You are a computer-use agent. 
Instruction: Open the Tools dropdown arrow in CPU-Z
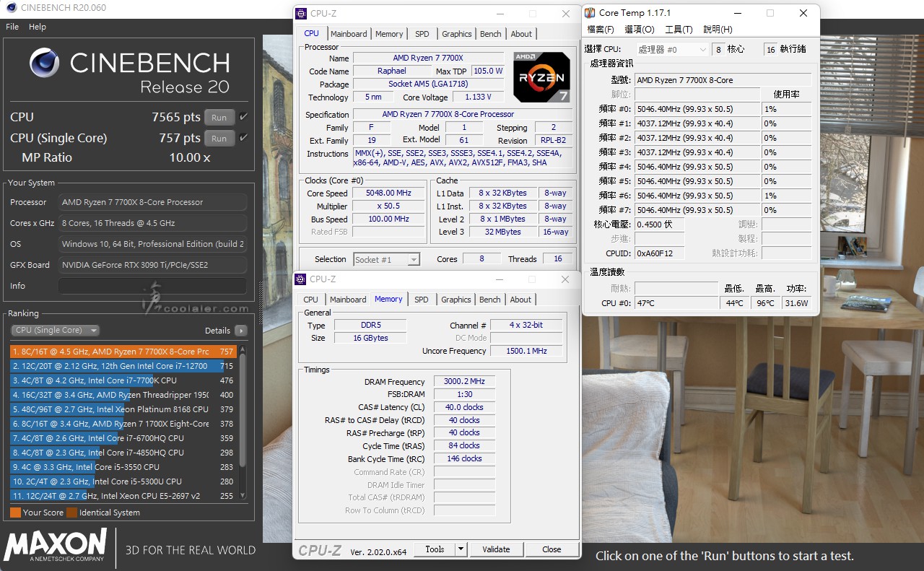coord(461,549)
